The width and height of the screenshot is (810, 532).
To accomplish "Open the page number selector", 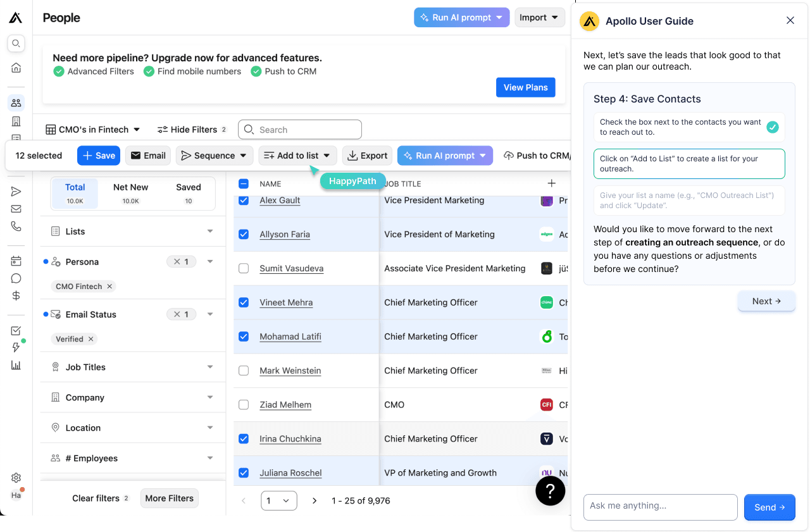I will click(x=279, y=501).
